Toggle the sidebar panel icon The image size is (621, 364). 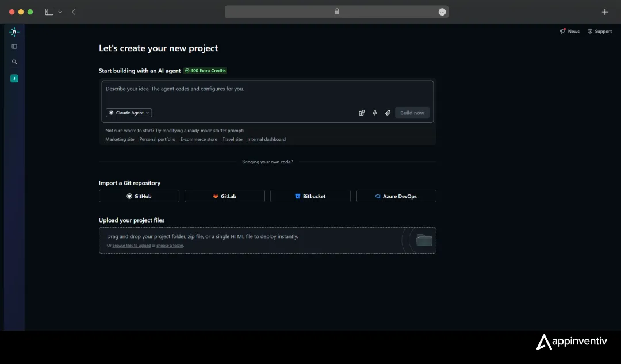tap(14, 46)
